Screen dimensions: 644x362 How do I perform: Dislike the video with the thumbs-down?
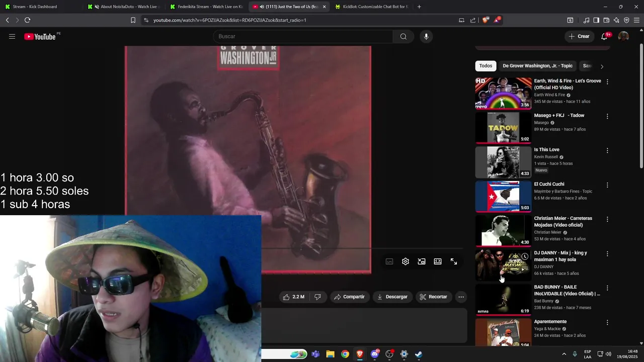(x=317, y=297)
